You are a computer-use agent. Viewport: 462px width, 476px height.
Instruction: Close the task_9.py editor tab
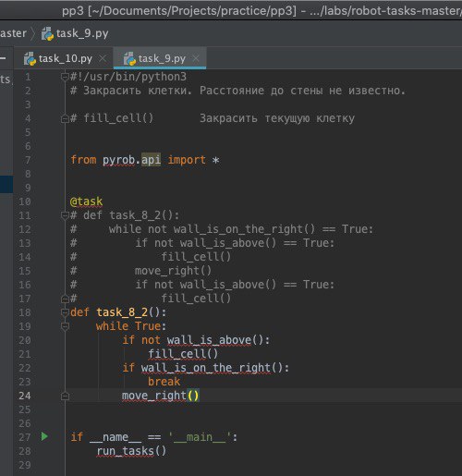[x=196, y=58]
